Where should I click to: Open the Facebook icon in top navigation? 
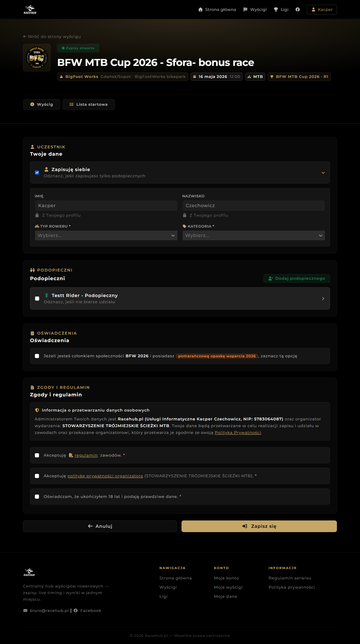click(298, 10)
